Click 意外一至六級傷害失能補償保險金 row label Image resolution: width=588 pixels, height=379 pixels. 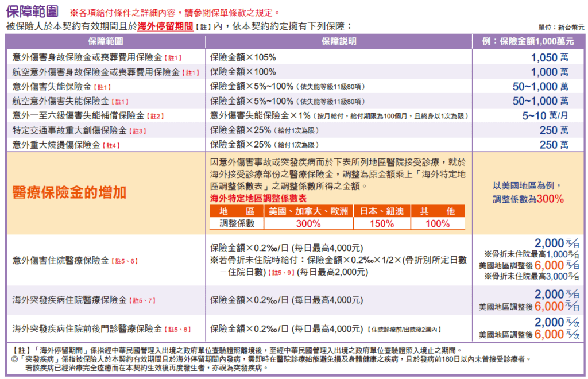78,116
